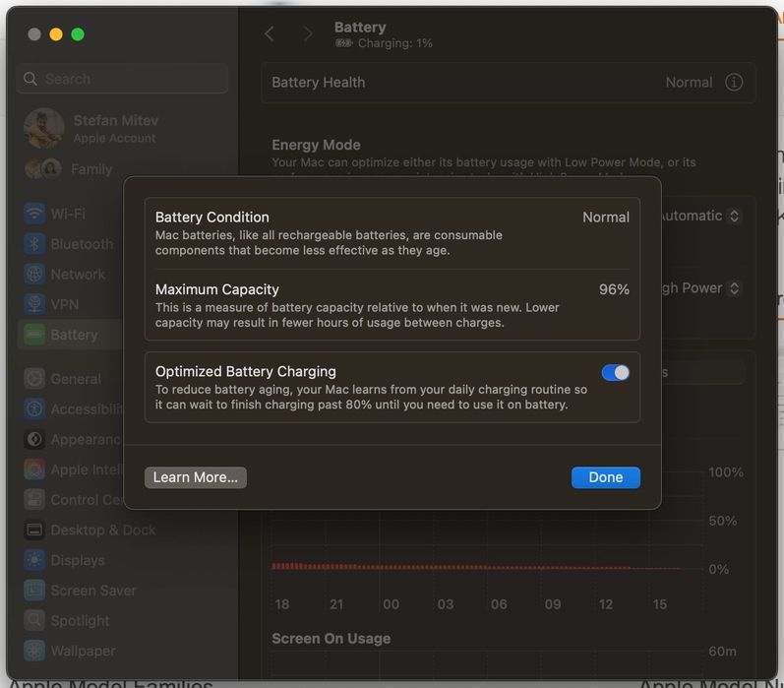
Task: Click the Optimized Battery Charging title
Action: pos(246,371)
